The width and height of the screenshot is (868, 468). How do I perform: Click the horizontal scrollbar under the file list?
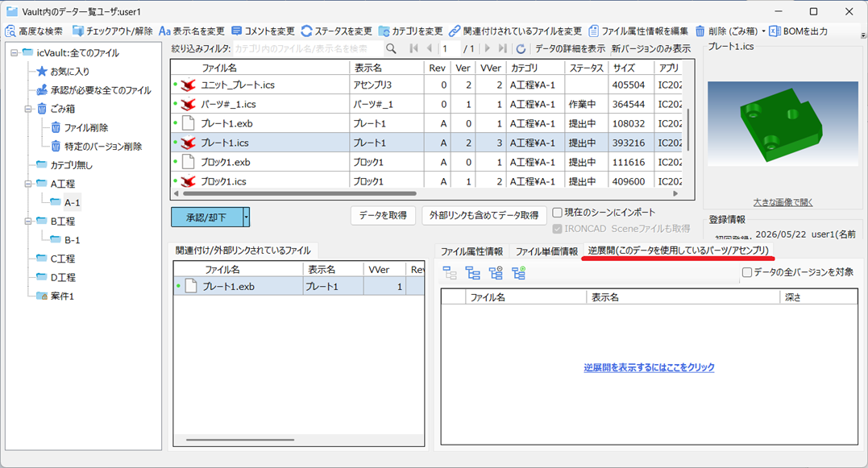[299, 193]
